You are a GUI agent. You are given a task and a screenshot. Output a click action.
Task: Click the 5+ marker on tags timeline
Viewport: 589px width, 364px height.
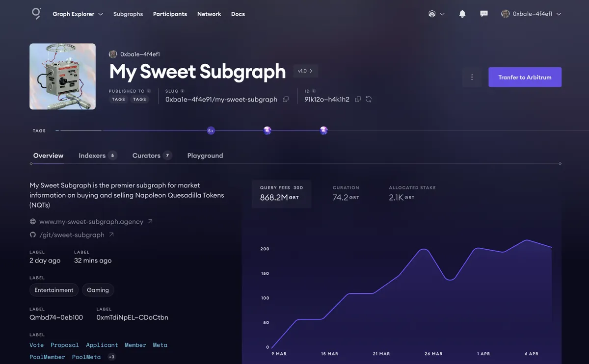(211, 130)
